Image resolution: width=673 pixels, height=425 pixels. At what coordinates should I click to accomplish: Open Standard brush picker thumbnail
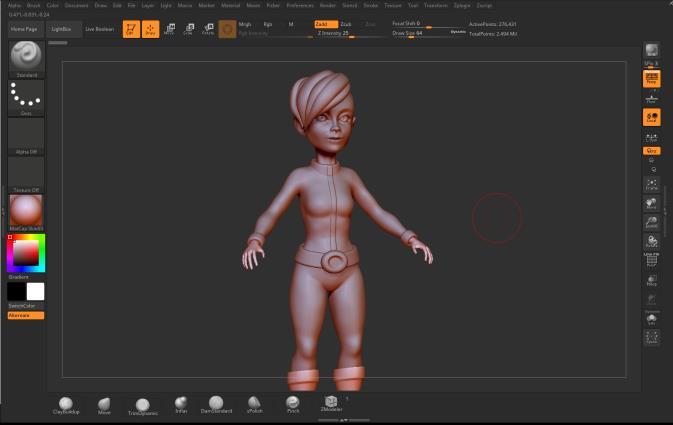(26, 59)
